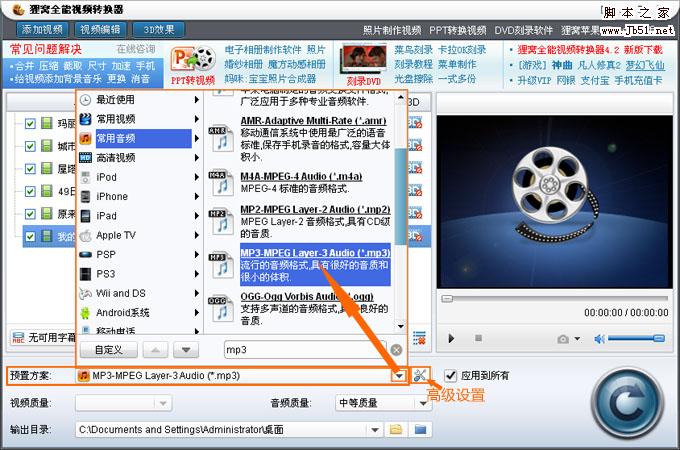Image resolution: width=680 pixels, height=450 pixels.
Task: Click the PSP console icon
Action: point(85,254)
